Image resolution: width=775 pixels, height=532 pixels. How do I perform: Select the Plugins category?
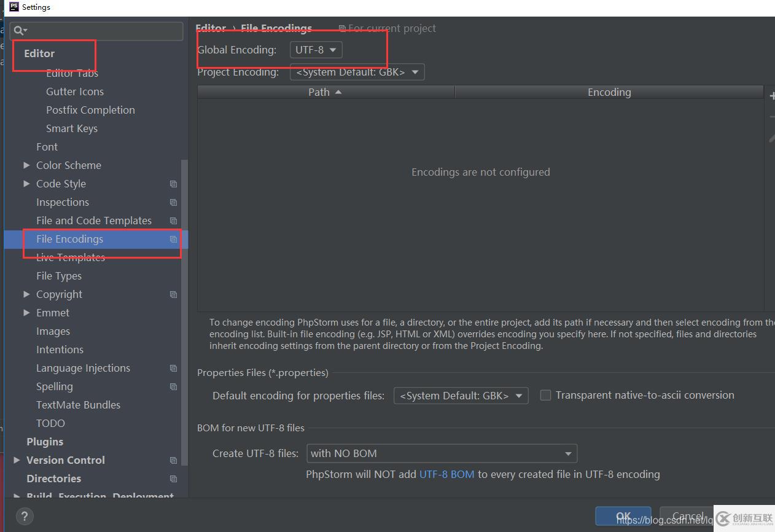[x=45, y=442]
